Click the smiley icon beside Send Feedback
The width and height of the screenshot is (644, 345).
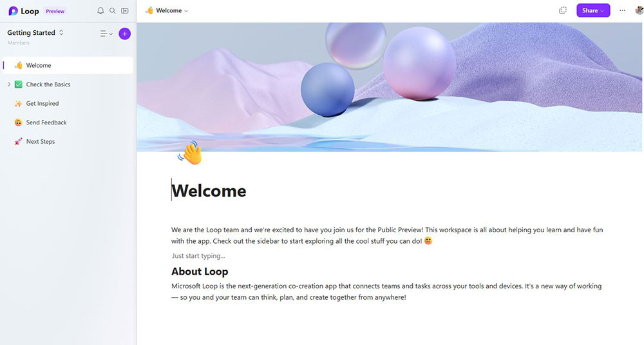pyautogui.click(x=19, y=123)
